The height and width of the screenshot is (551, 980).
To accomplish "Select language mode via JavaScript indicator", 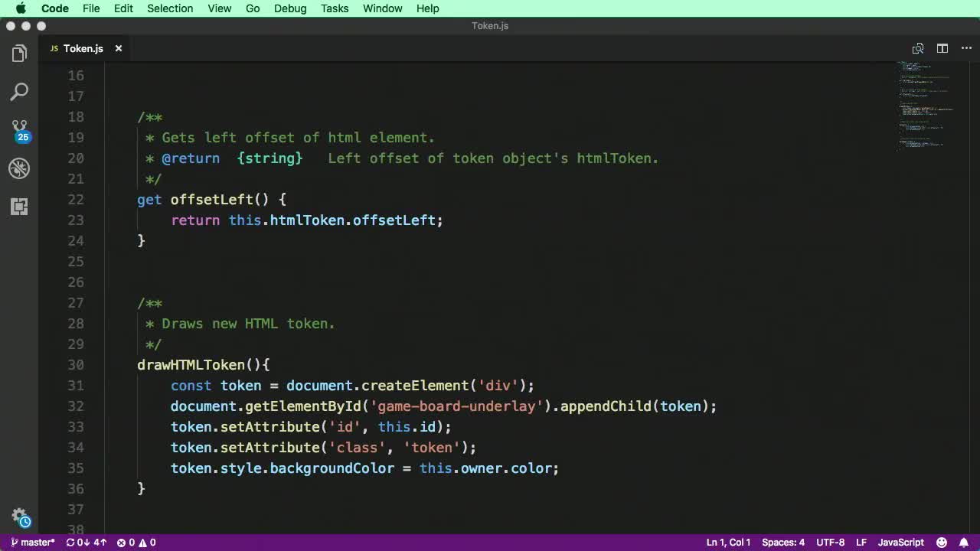I will click(x=900, y=543).
